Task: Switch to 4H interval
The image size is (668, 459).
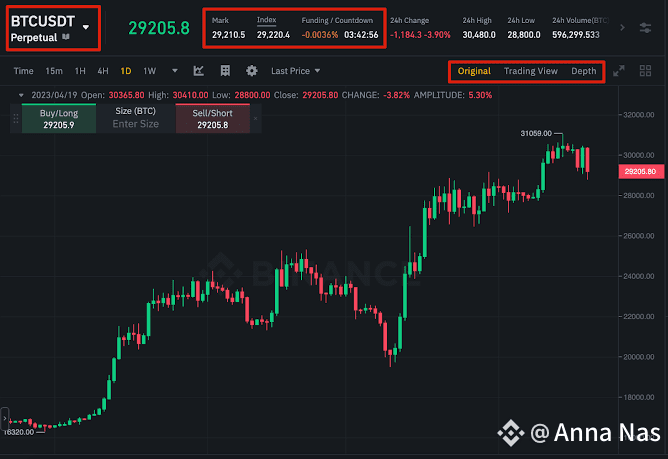Action: (103, 71)
